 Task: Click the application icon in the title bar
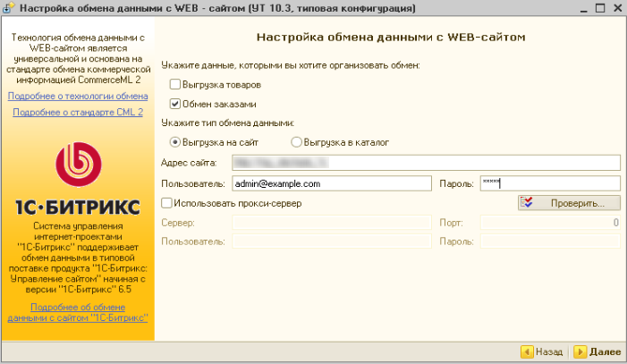[9, 8]
